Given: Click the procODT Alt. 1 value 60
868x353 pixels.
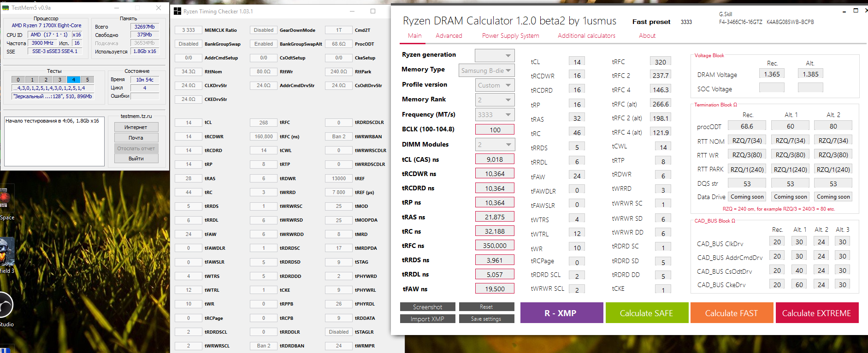Looking at the screenshot, I should coord(791,126).
